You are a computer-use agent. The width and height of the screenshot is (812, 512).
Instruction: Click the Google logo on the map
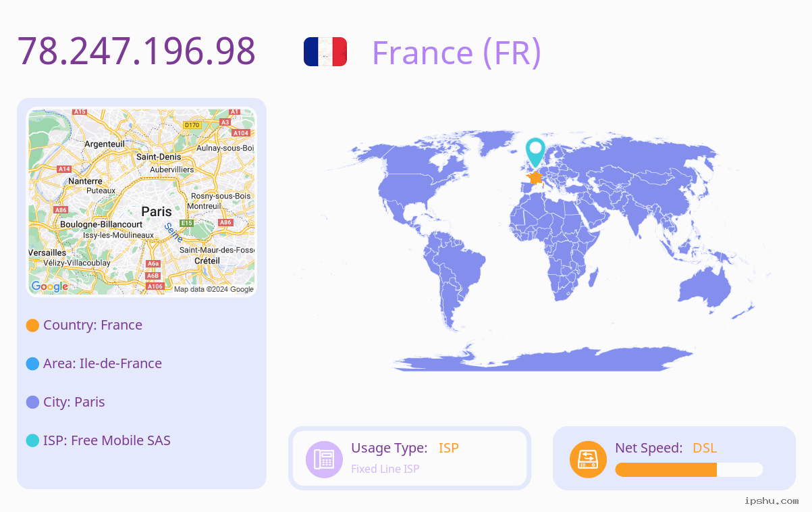pyautogui.click(x=49, y=286)
